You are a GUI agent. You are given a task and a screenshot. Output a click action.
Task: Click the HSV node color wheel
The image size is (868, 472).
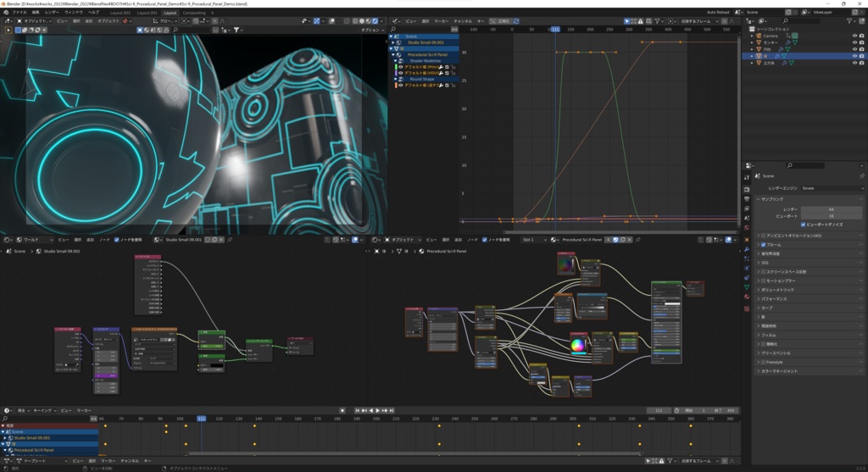[577, 346]
